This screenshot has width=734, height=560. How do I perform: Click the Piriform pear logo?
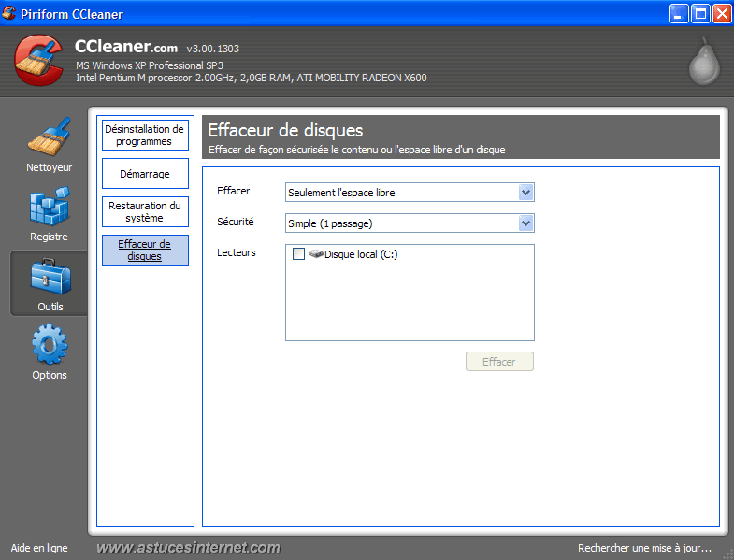[x=704, y=61]
